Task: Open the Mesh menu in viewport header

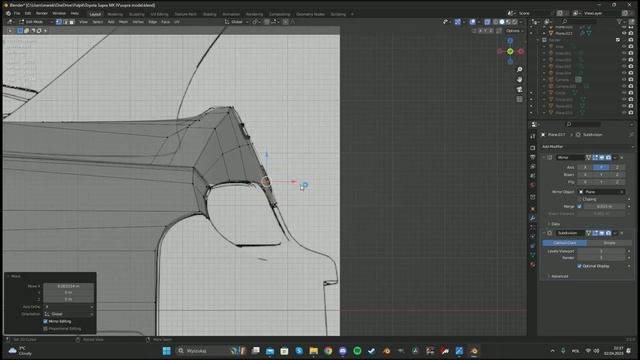Action: [x=123, y=22]
